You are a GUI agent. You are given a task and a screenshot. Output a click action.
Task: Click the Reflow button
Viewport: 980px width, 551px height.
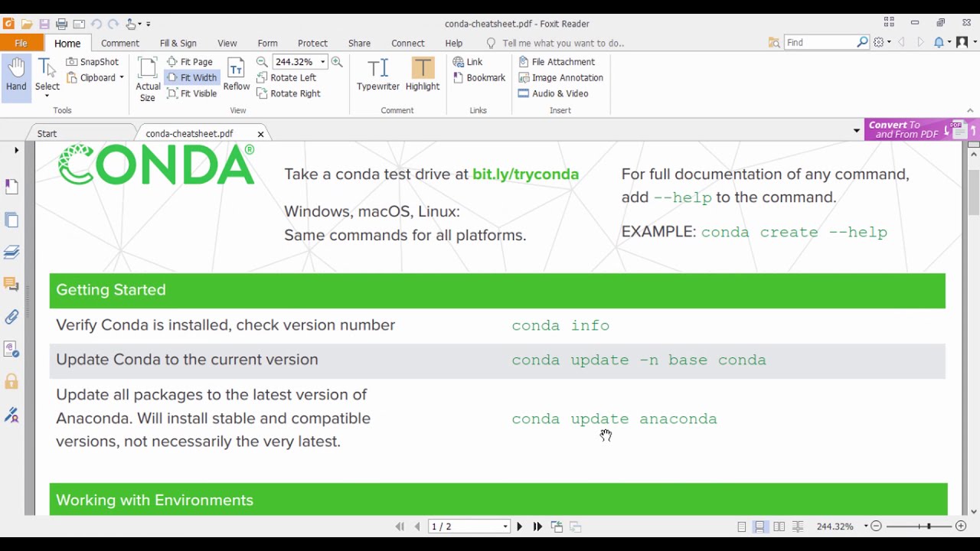236,75
